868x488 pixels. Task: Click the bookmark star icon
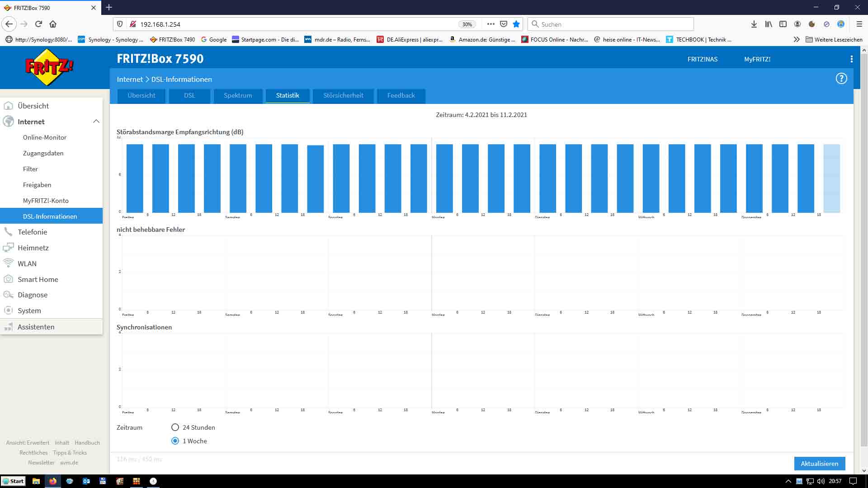(x=516, y=24)
